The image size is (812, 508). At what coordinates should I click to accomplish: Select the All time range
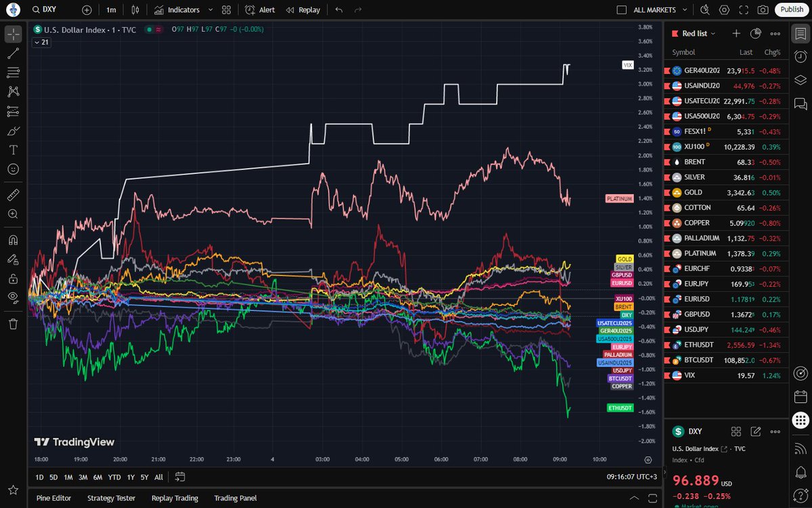(158, 477)
